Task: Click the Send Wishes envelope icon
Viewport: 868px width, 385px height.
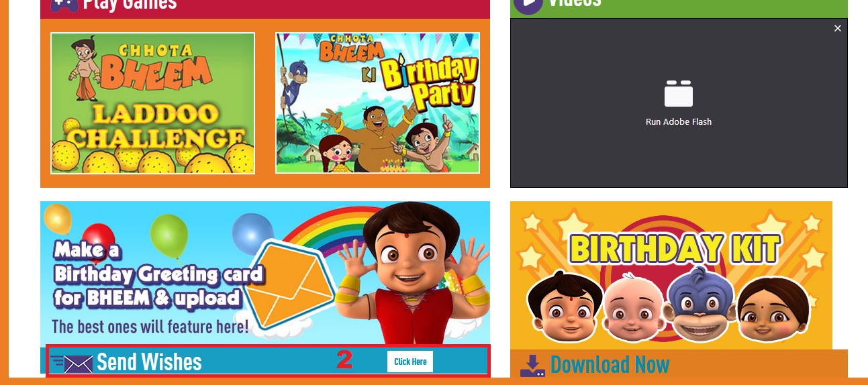Action: tap(73, 364)
